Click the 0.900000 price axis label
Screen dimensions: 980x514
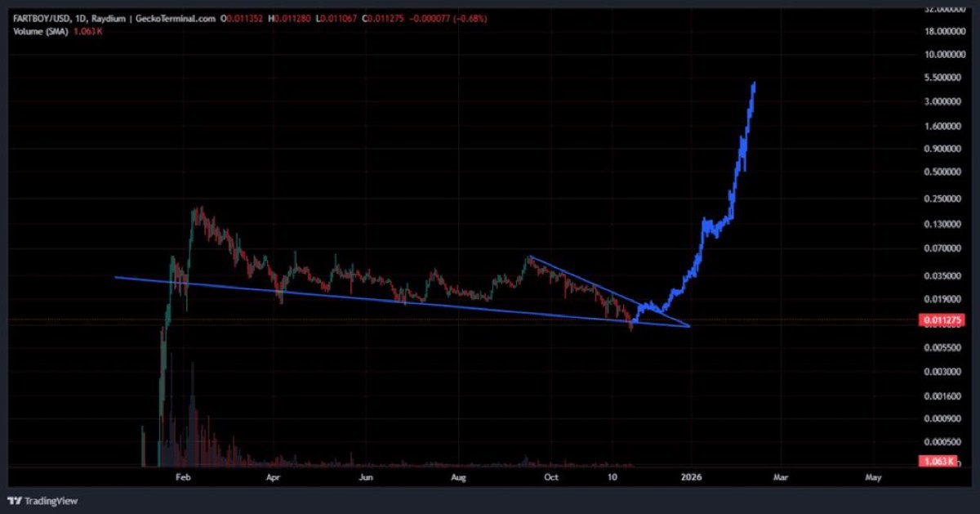pyautogui.click(x=942, y=149)
